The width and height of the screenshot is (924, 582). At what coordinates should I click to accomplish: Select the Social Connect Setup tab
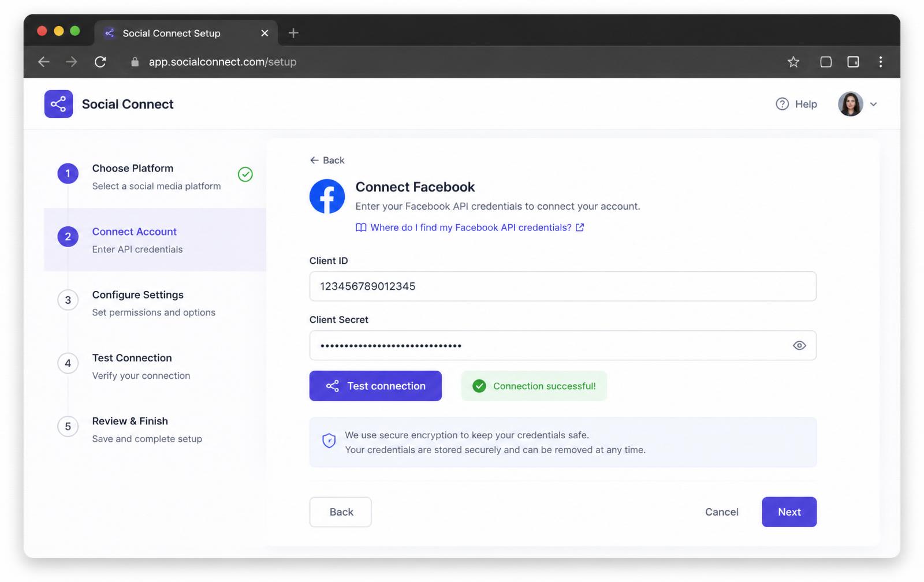point(186,33)
